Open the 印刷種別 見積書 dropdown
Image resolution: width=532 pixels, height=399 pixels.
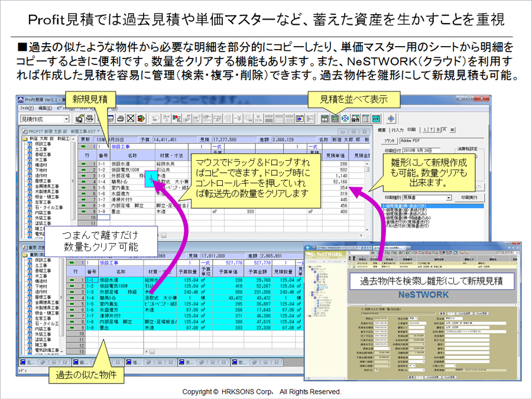tap(449, 197)
